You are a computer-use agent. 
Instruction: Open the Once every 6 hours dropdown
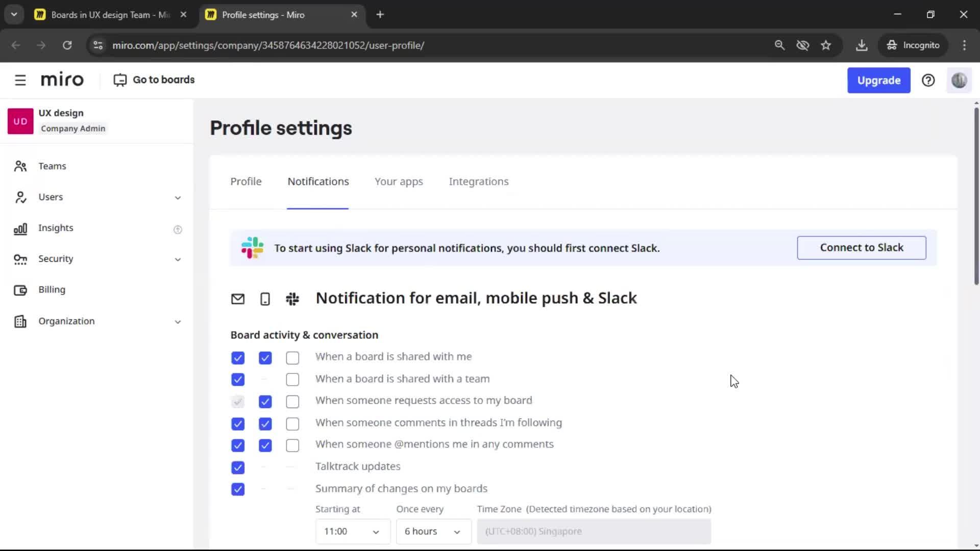click(x=433, y=532)
